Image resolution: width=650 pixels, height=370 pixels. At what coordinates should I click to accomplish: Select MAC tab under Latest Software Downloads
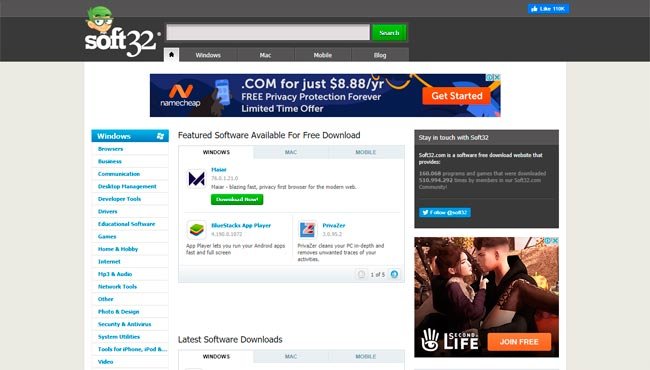point(291,356)
